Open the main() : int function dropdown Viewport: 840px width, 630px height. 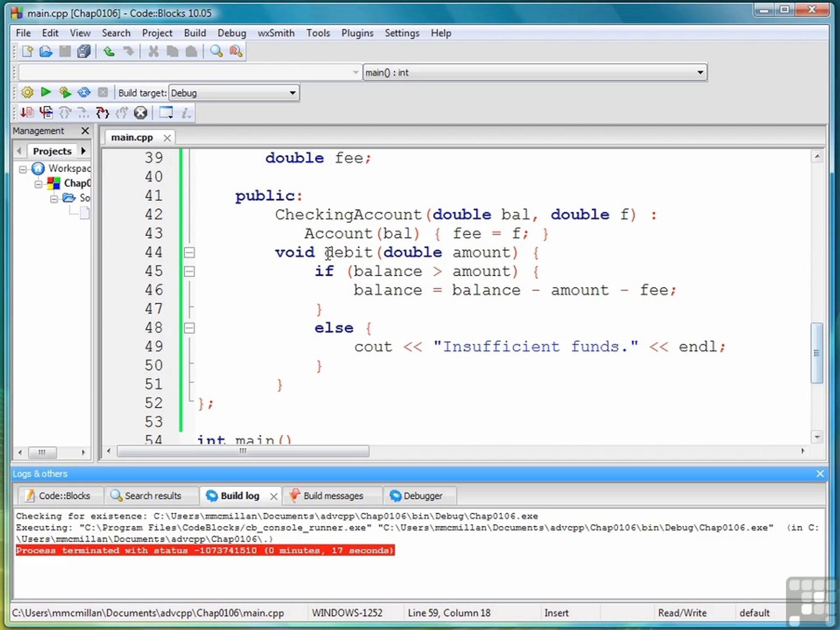534,72
